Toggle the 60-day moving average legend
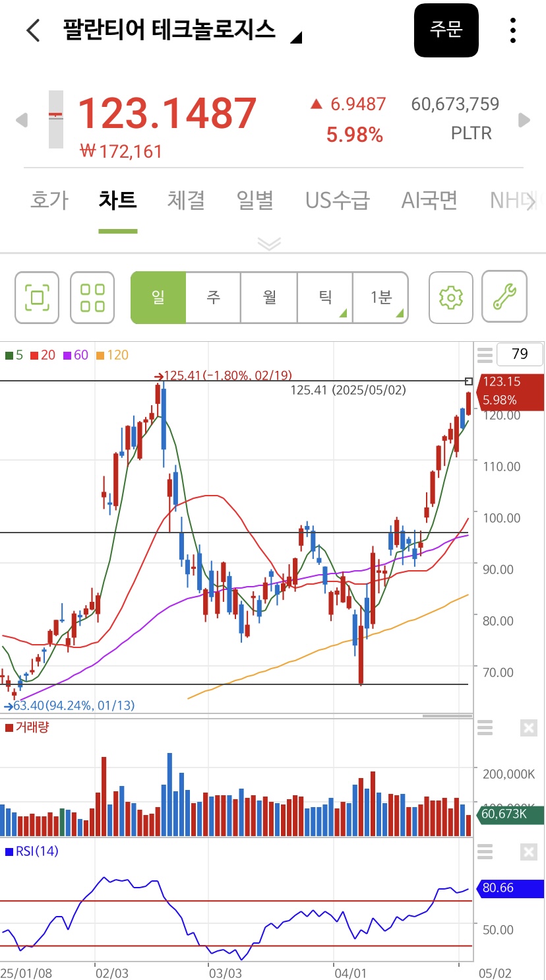 [x=76, y=355]
